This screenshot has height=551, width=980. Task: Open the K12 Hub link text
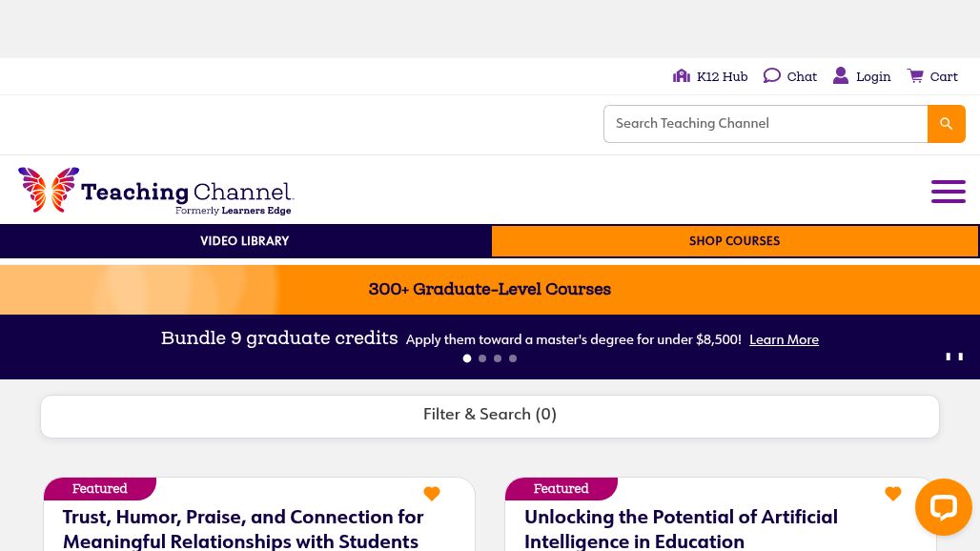tap(722, 76)
